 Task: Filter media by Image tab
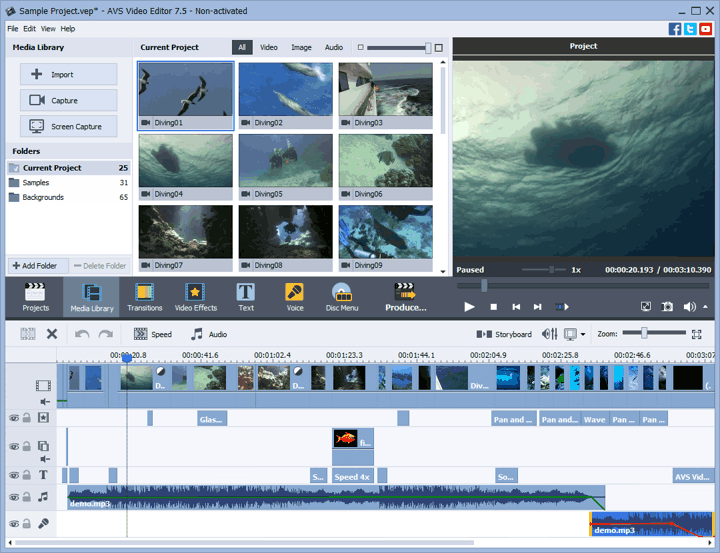(301, 47)
